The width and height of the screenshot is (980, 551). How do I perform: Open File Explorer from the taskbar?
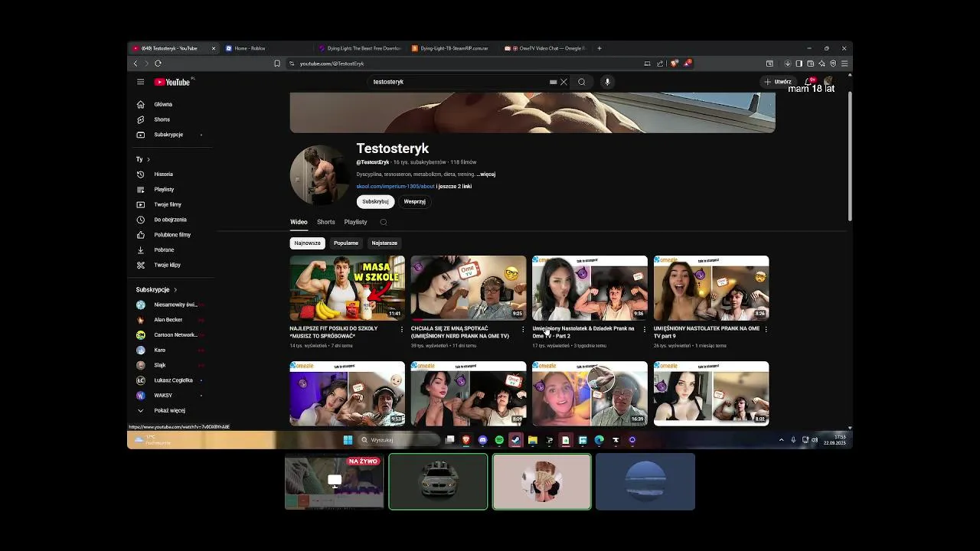pos(532,440)
